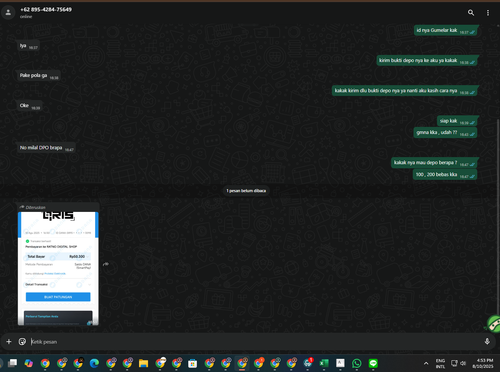Select the received message 'Iya'
The height and width of the screenshot is (372, 500).
tap(29, 46)
